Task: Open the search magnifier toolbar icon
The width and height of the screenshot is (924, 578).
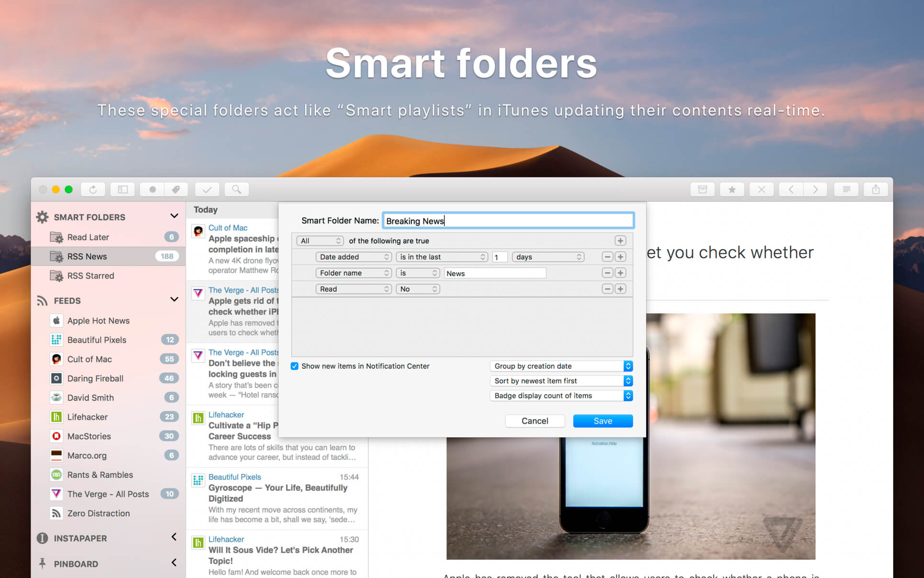Action: click(x=237, y=189)
